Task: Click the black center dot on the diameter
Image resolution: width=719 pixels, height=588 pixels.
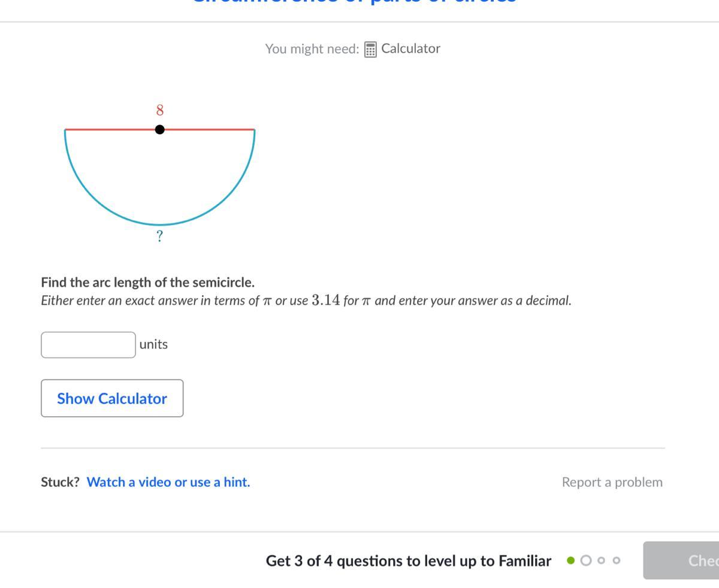Action: pyautogui.click(x=160, y=129)
